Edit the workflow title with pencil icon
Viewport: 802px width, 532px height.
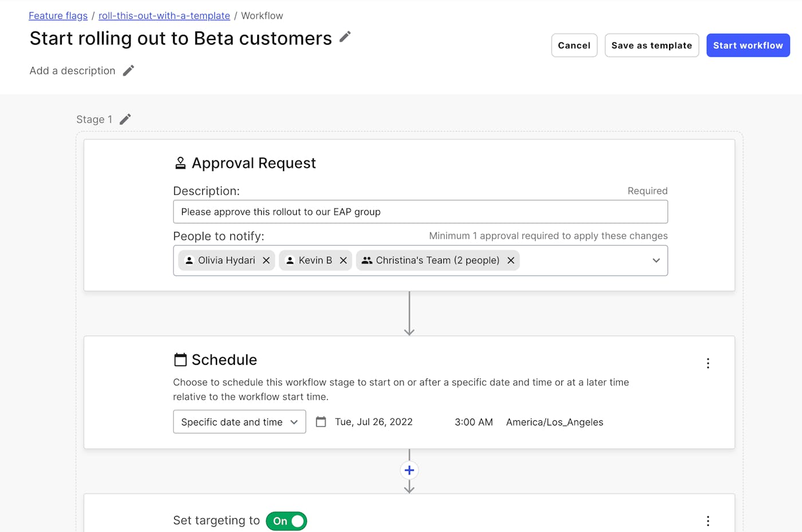coord(345,37)
